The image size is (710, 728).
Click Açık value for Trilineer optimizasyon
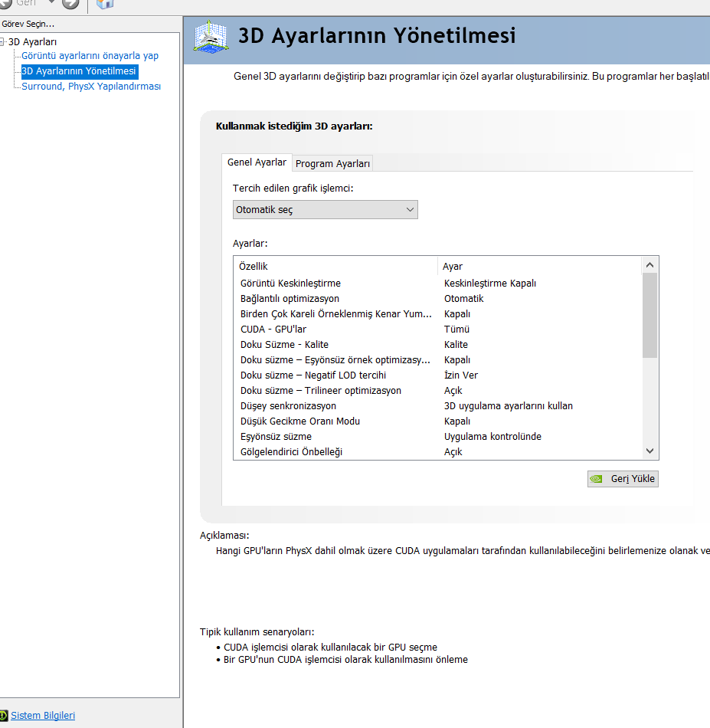click(453, 391)
